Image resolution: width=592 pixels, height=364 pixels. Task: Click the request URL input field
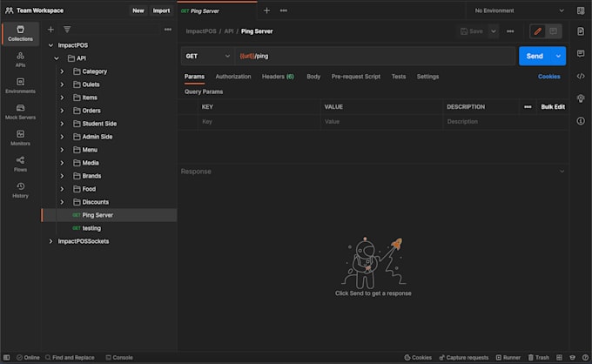tap(375, 56)
